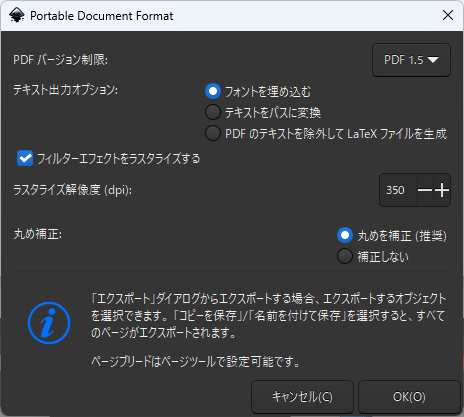Confirm export with OK(O) button
Viewport: 464px width, 417px height.
coord(409,397)
